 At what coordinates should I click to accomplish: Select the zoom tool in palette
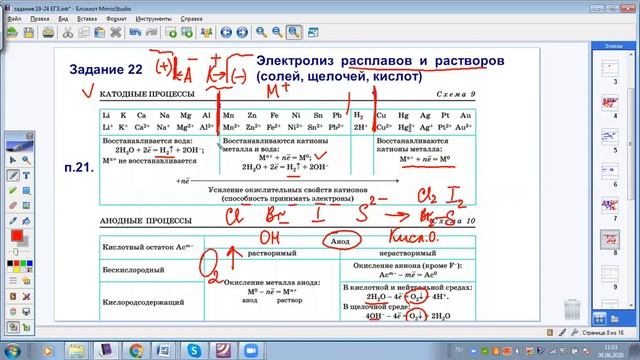26,160
